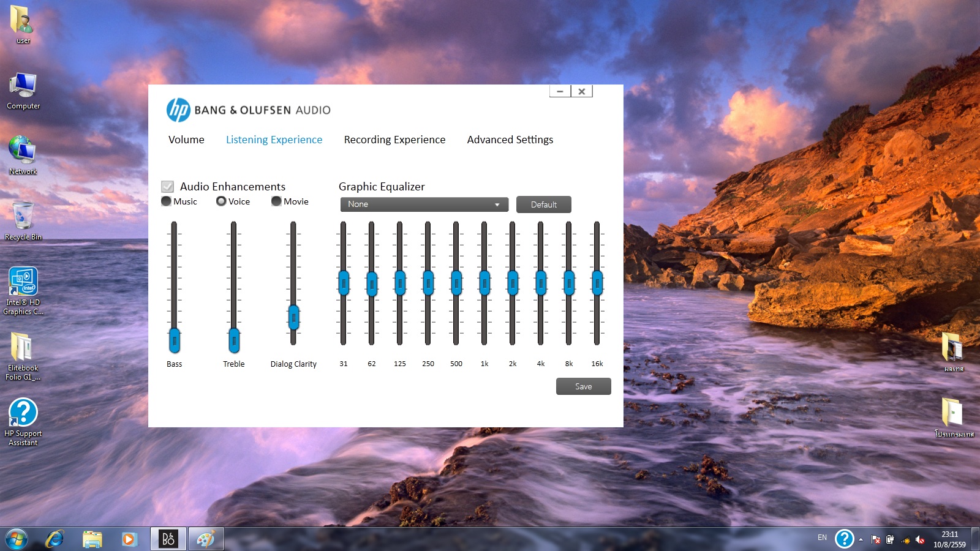Open the Graphic Equalizer preset dropdown
980x551 pixels.
pyautogui.click(x=424, y=204)
